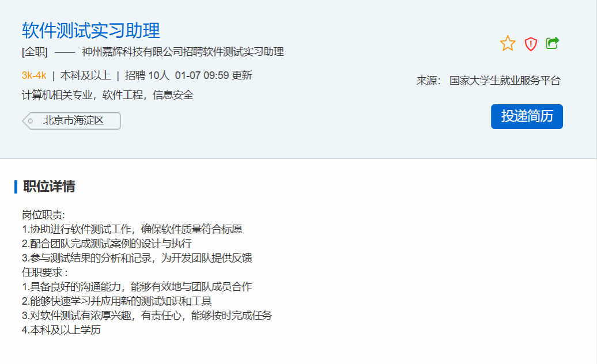Click the 投递简历 button
Image resolution: width=597 pixels, height=364 pixels.
[x=527, y=116]
